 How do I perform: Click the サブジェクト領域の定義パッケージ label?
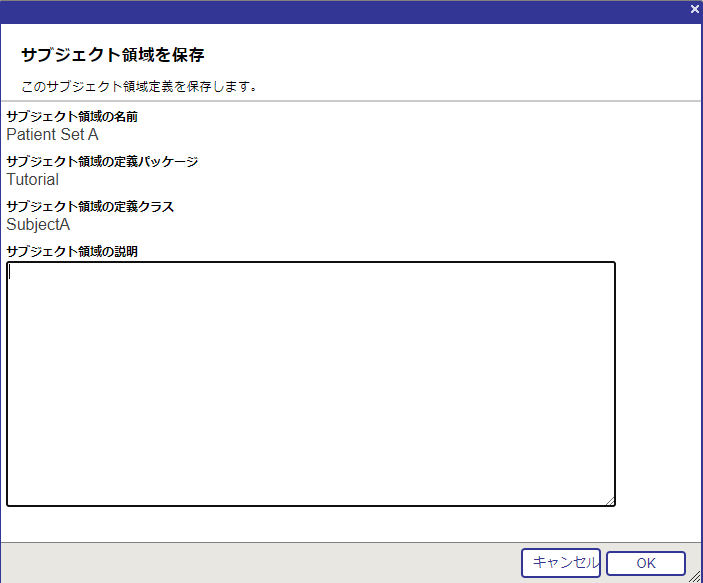(102, 161)
